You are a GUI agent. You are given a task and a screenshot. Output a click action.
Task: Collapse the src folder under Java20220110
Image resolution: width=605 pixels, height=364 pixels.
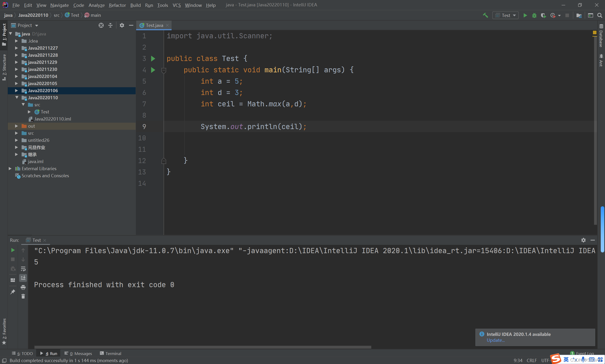click(x=22, y=105)
